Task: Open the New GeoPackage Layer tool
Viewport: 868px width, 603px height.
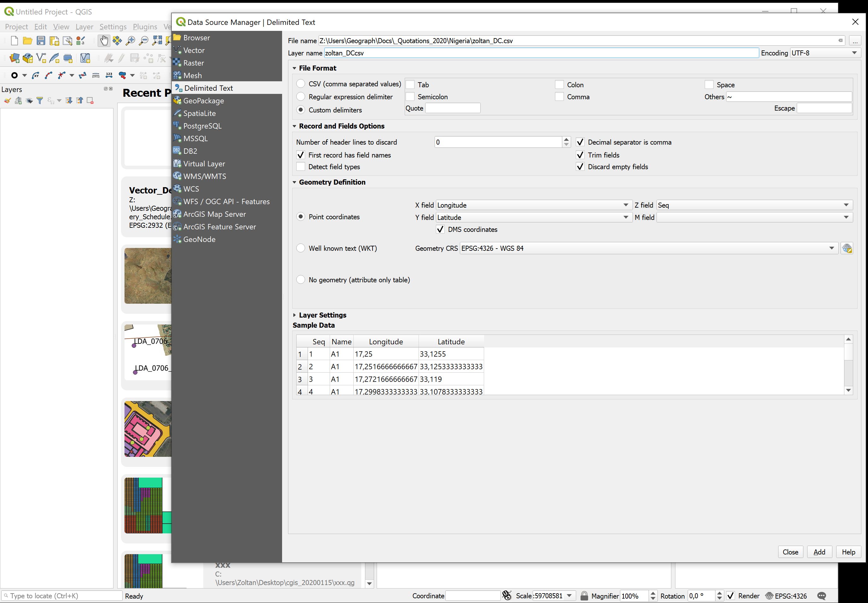Action: (27, 58)
